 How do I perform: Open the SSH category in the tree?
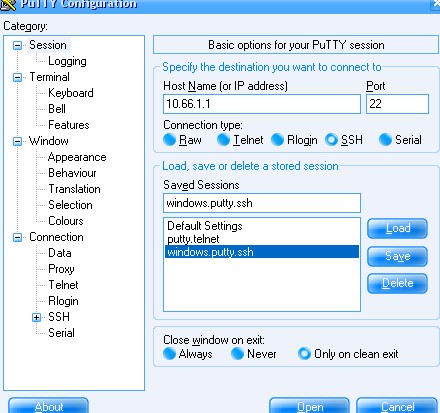(59, 317)
